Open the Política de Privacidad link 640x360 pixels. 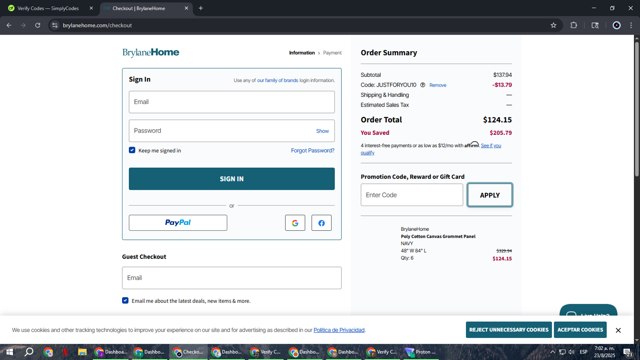(339, 330)
